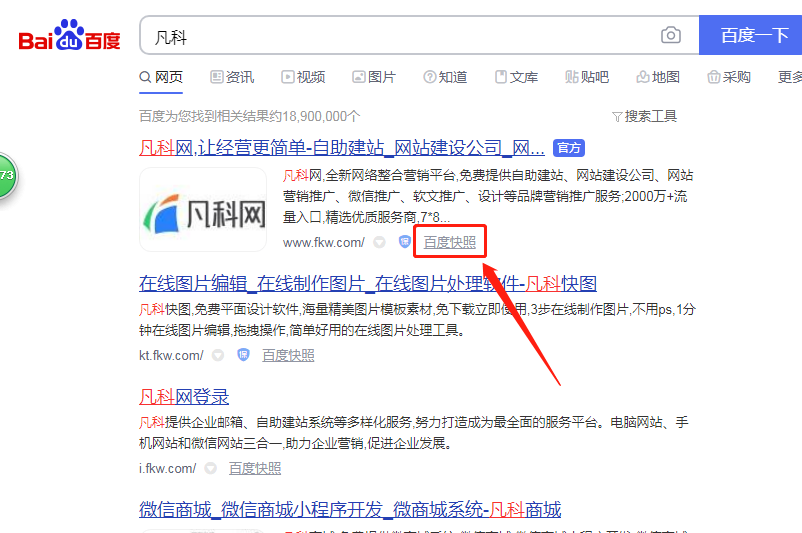Switch to the 图片 tab

coord(374,77)
